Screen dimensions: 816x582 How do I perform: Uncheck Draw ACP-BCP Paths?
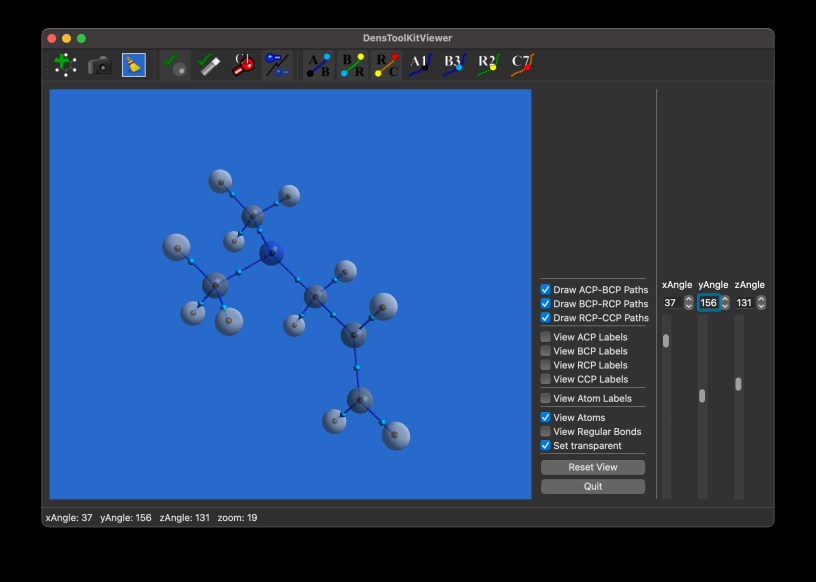[x=546, y=290]
